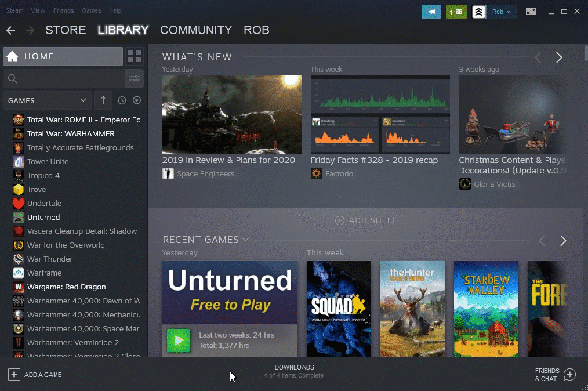This screenshot has height=391, width=588.
Task: Select Totally Accurate Battlegrounds
Action: pos(81,147)
